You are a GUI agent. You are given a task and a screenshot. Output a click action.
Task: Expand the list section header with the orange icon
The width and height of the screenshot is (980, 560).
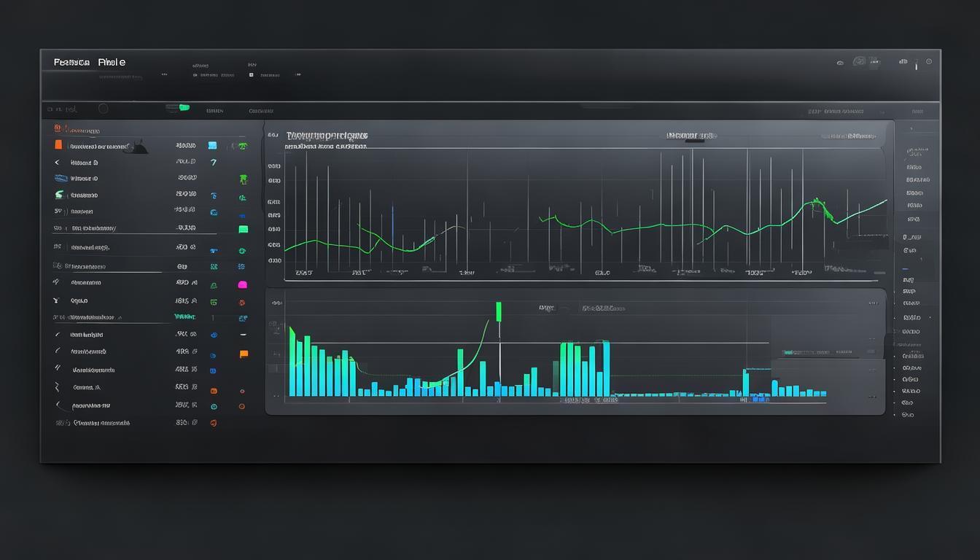pos(58,128)
